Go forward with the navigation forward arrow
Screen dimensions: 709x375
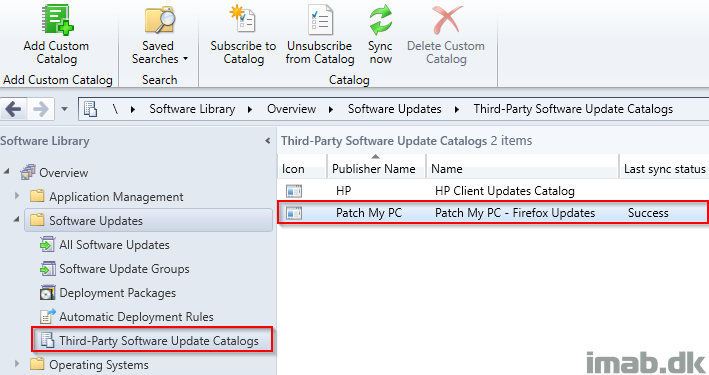[x=41, y=109]
